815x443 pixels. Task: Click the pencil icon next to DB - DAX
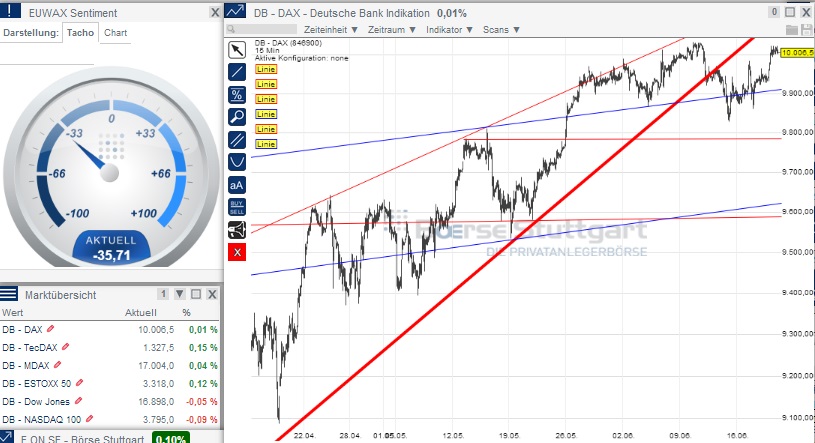click(x=50, y=329)
